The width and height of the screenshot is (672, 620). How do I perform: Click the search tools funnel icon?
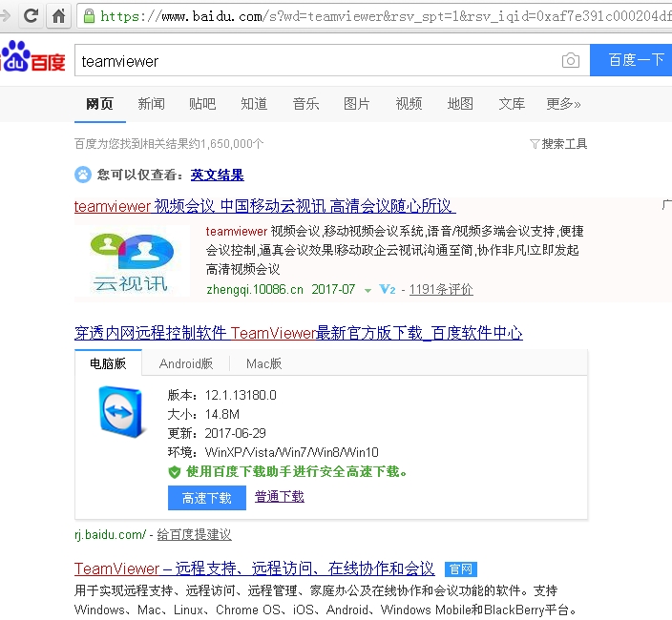[535, 144]
